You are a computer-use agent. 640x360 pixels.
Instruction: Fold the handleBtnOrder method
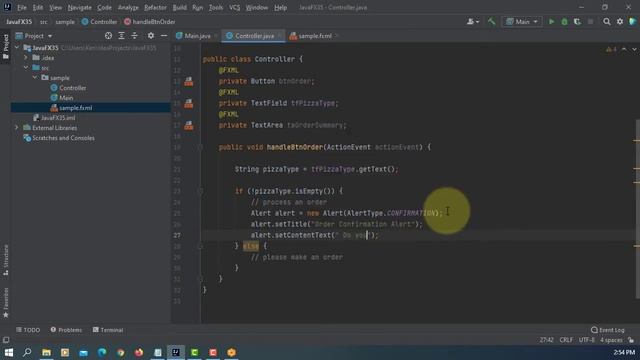(x=200, y=147)
